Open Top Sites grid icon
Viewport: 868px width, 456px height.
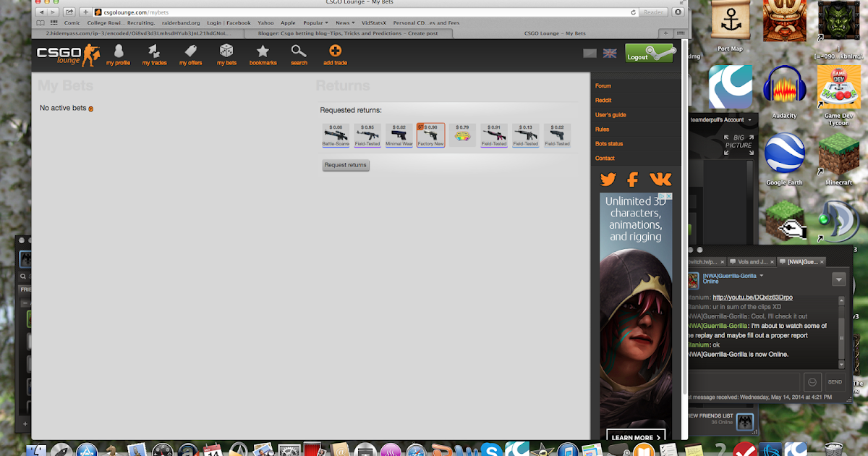point(54,23)
